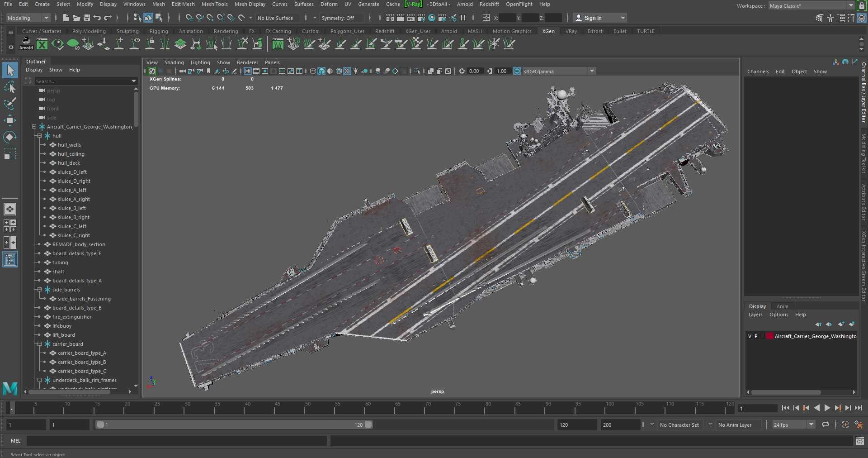Open the Anim layer tab
The width and height of the screenshot is (868, 458).
(782, 306)
